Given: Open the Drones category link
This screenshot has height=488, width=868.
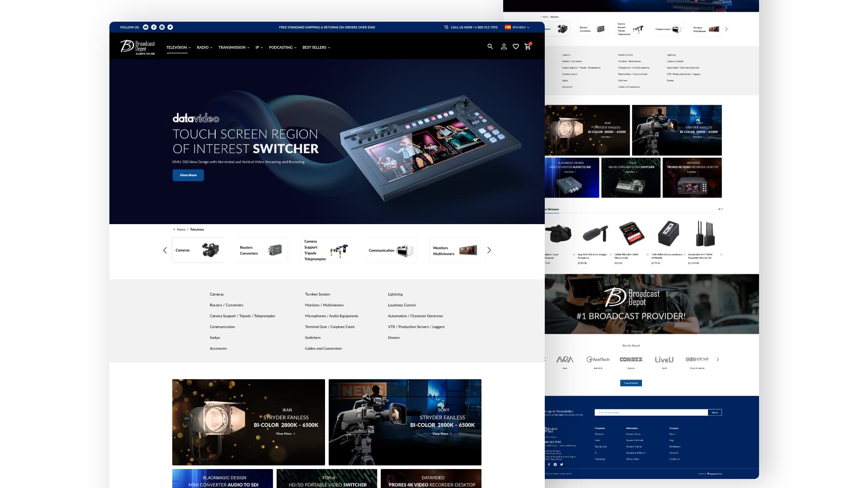Looking at the screenshot, I should click(394, 338).
